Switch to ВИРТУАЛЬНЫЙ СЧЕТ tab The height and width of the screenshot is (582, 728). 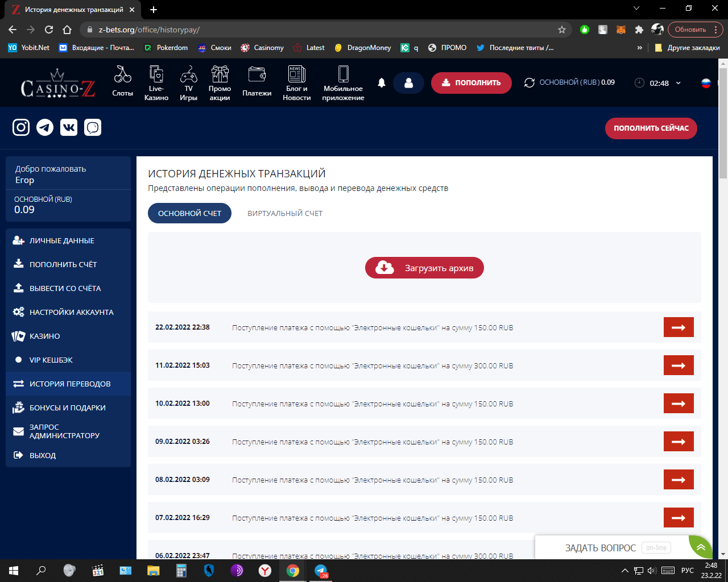[x=285, y=213]
